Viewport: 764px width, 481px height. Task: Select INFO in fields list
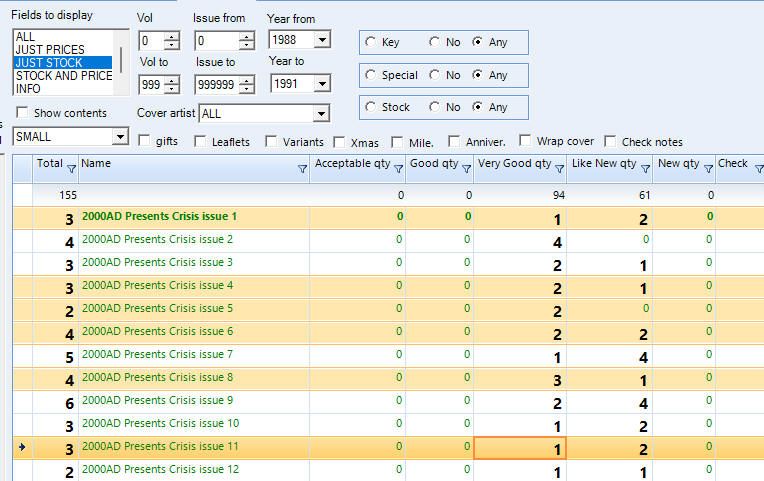tap(63, 89)
